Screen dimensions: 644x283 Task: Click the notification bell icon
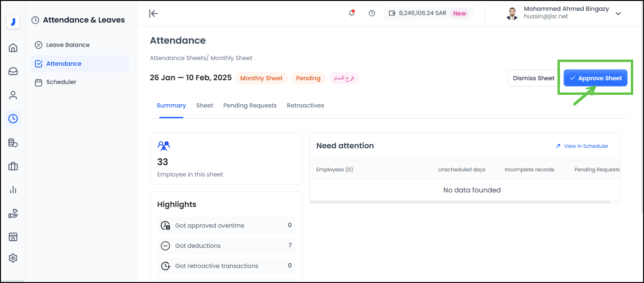(352, 13)
